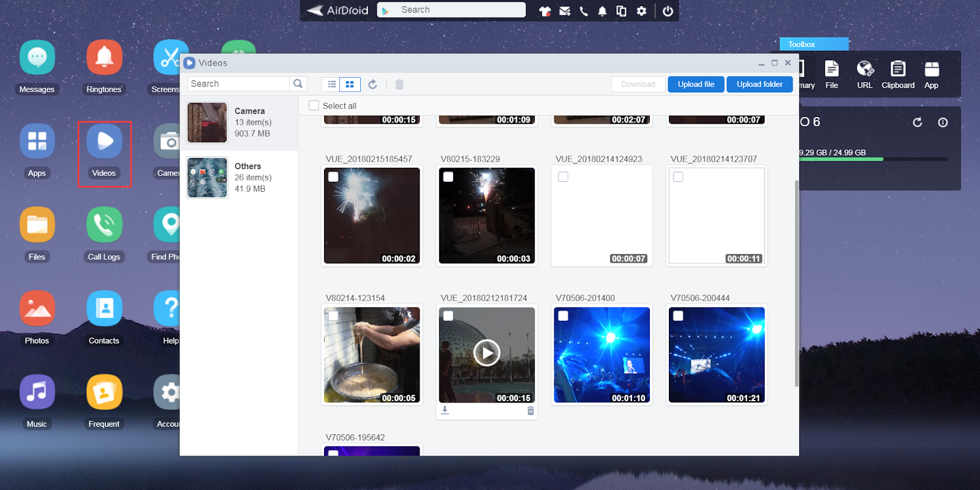The image size is (980, 490).
Task: Click the V70506-195642 file name
Action: tap(355, 437)
